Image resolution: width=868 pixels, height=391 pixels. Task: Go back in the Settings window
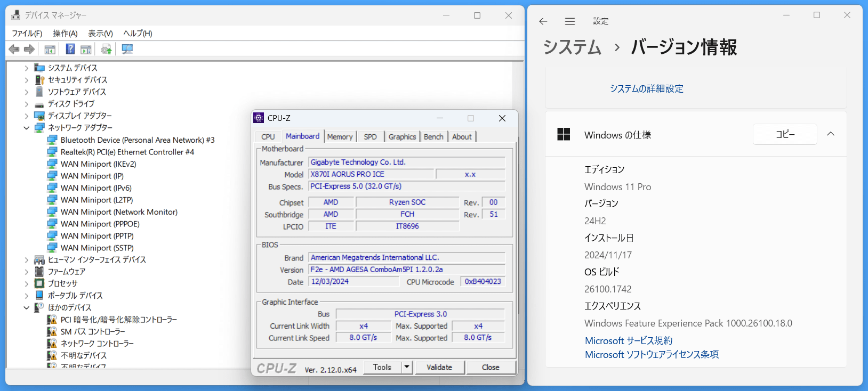[x=543, y=21]
